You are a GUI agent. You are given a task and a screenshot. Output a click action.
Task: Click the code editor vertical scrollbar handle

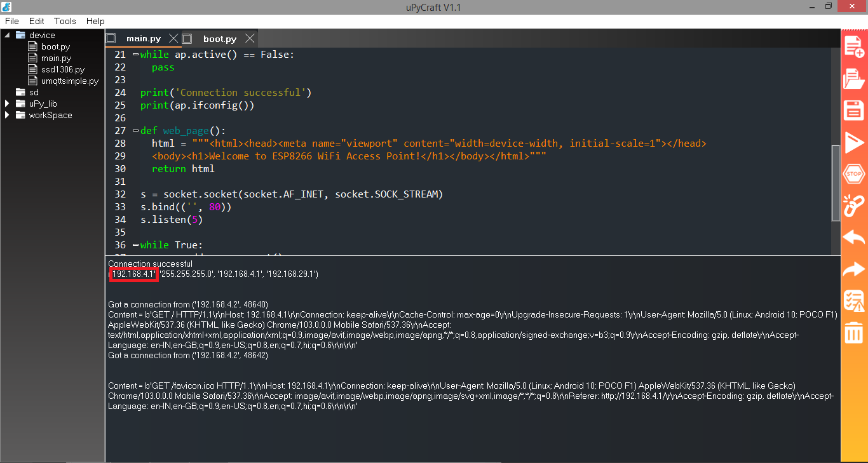click(x=836, y=184)
